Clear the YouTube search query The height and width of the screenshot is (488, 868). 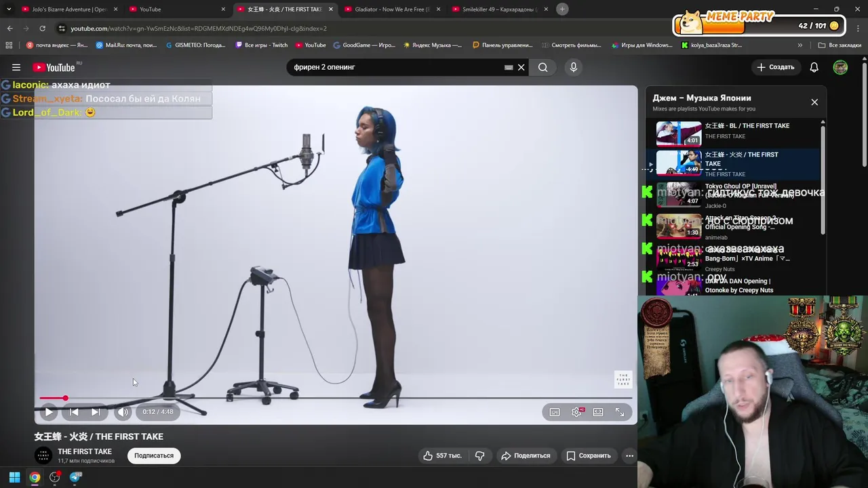coord(521,67)
